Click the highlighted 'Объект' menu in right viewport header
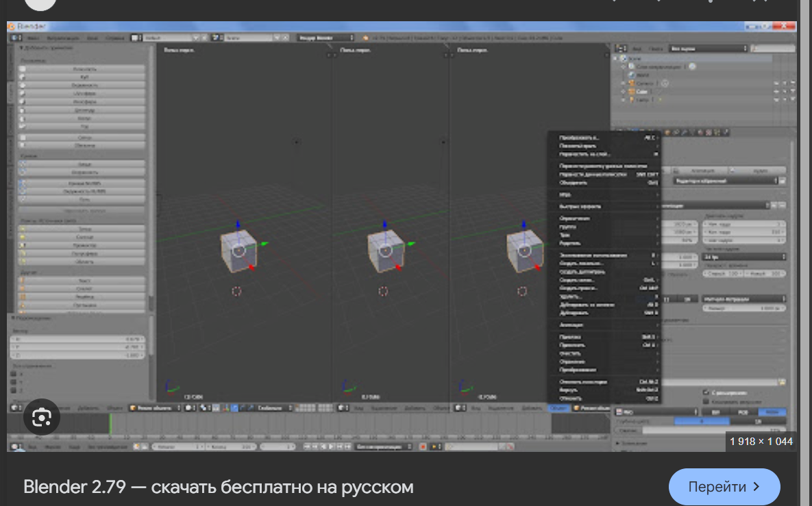812x506 pixels. coord(558,408)
